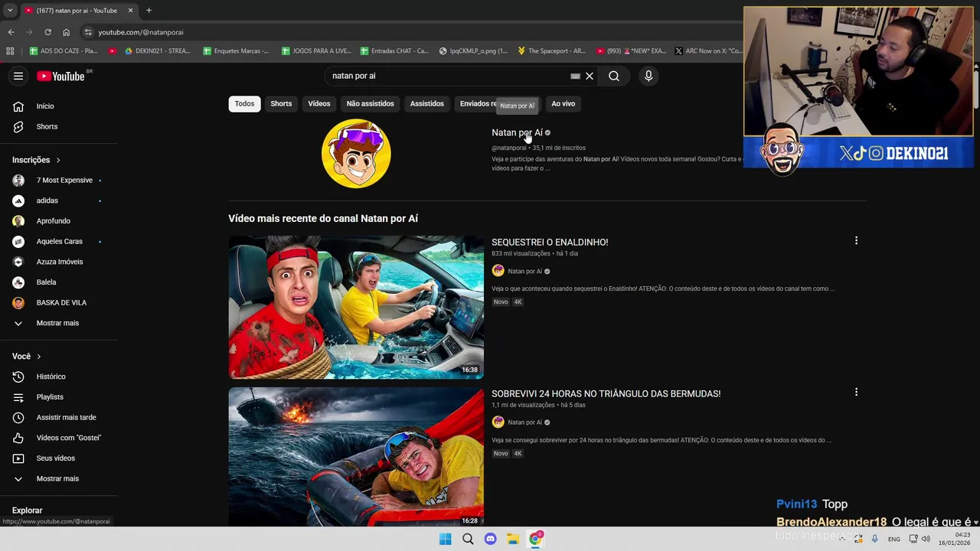The height and width of the screenshot is (551, 980).
Task: Open the YouTube guide hamburger menu
Action: (x=18, y=76)
